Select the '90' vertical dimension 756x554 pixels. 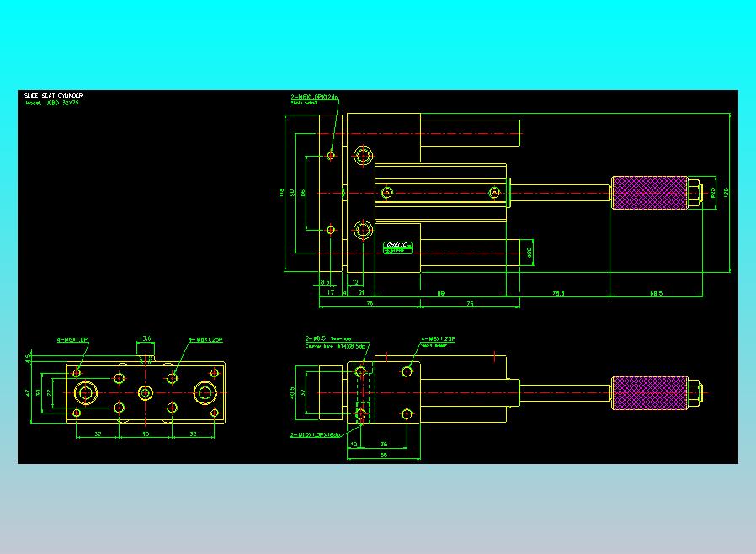point(291,192)
